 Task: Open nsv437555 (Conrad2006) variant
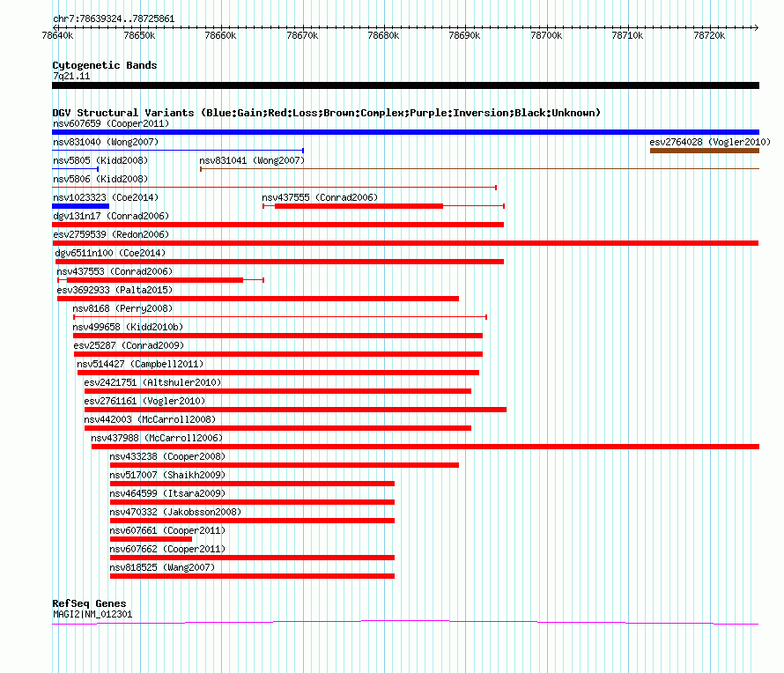[x=320, y=197]
